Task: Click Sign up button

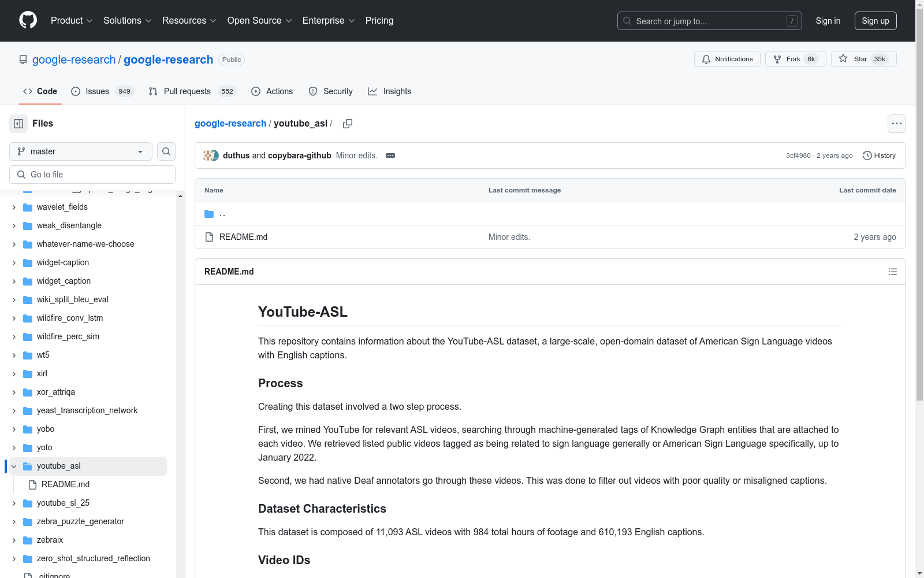Action: (x=875, y=21)
